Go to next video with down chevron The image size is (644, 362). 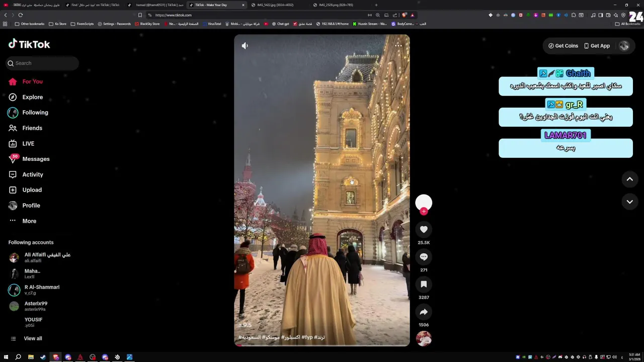[629, 202]
